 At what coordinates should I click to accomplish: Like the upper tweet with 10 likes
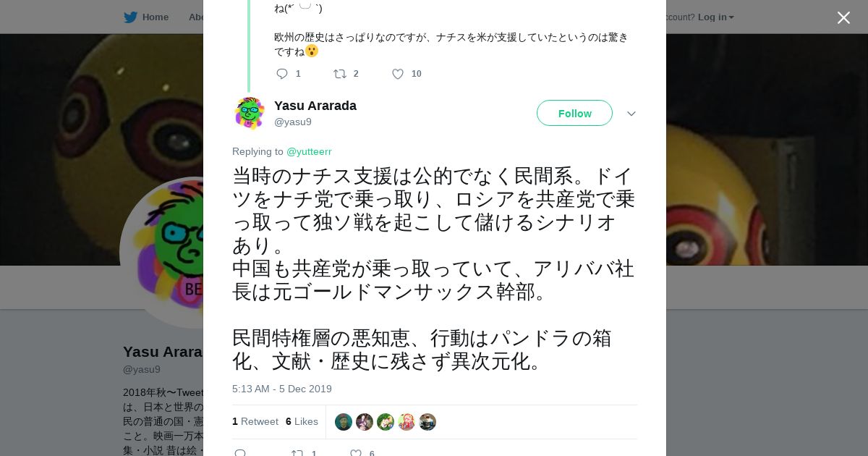point(398,74)
